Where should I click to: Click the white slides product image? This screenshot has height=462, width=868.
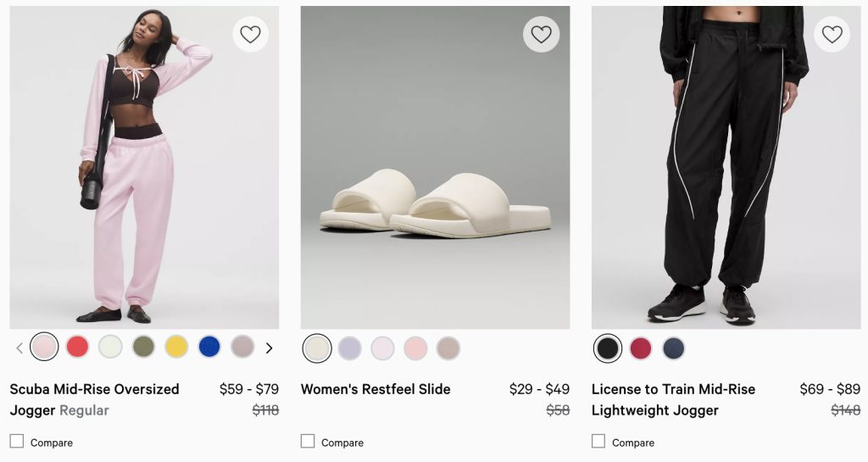tap(435, 170)
